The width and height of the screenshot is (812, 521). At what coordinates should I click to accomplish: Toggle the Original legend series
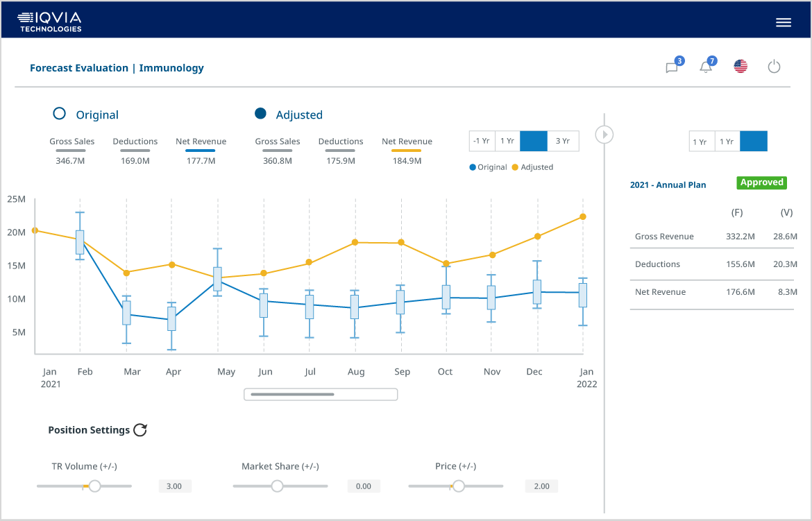tap(488, 167)
